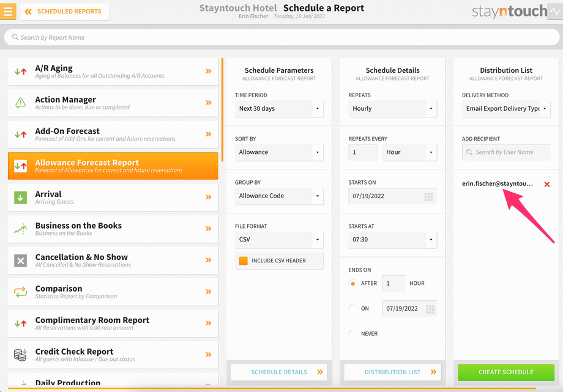
Task: Click the orange report list scrollbar
Action: [x=223, y=109]
